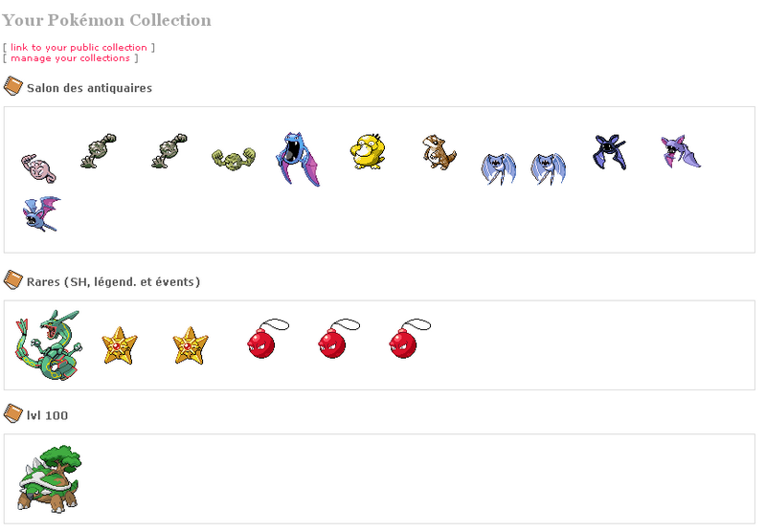Viewport: 766px width, 532px height.
Task: Click the book icon beside Salon des antiquaires
Action: click(x=12, y=87)
